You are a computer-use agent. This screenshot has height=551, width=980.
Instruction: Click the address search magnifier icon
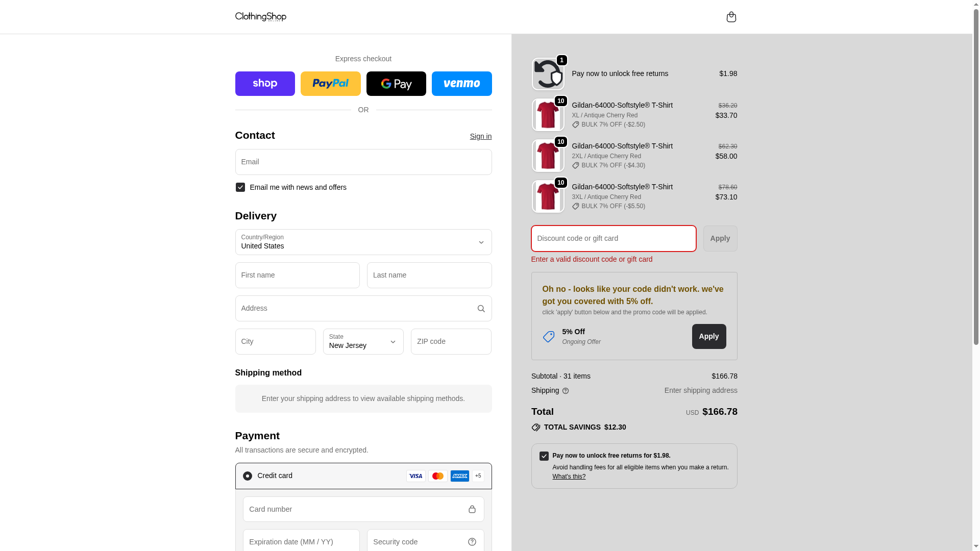click(481, 309)
